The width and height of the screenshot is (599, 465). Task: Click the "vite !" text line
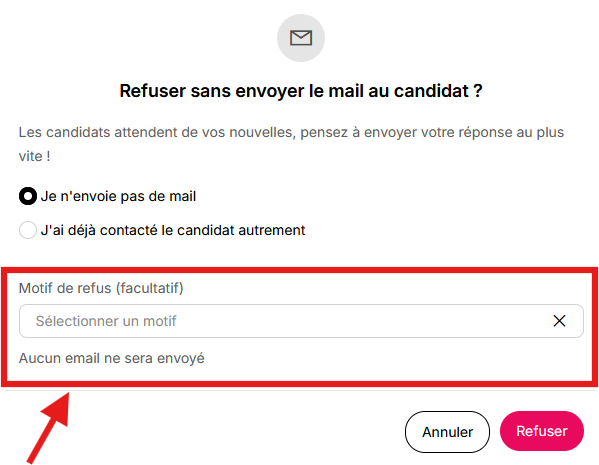pos(34,156)
